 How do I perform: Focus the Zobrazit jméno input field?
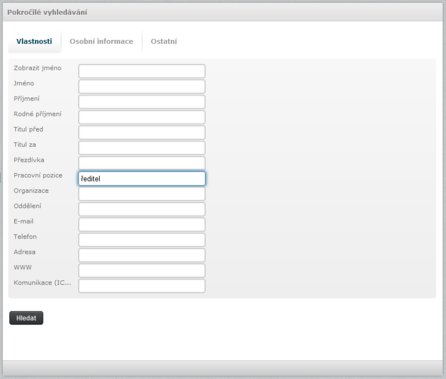pos(142,71)
